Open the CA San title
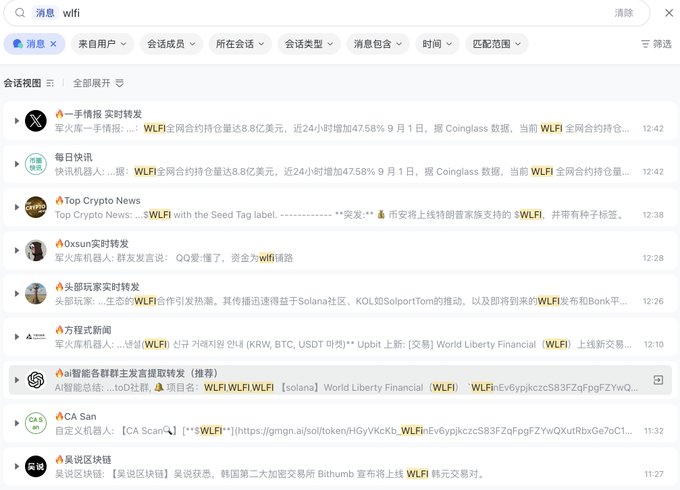 click(x=75, y=416)
